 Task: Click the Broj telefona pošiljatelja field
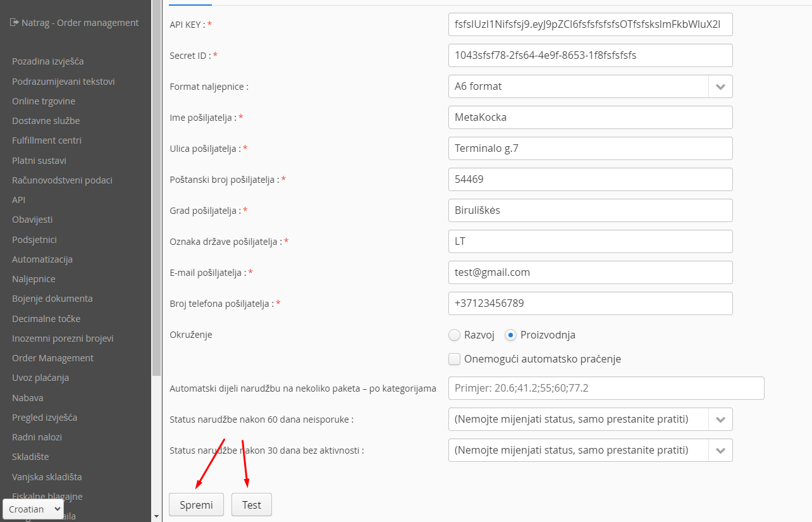[590, 303]
